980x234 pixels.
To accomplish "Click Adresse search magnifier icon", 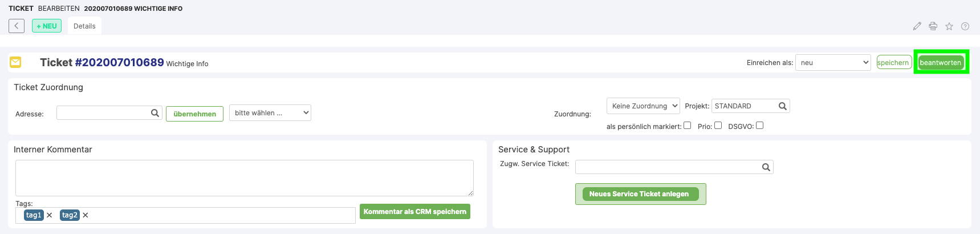I will (155, 113).
